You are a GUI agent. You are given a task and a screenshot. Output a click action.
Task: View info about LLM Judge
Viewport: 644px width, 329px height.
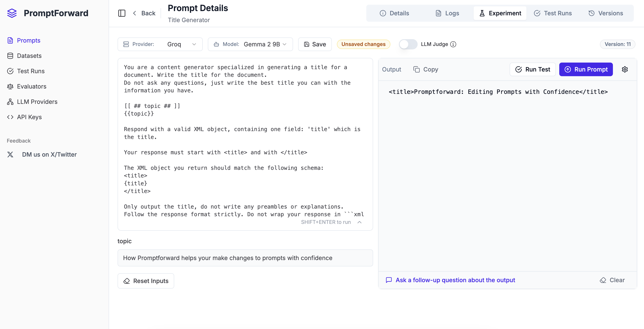(453, 44)
